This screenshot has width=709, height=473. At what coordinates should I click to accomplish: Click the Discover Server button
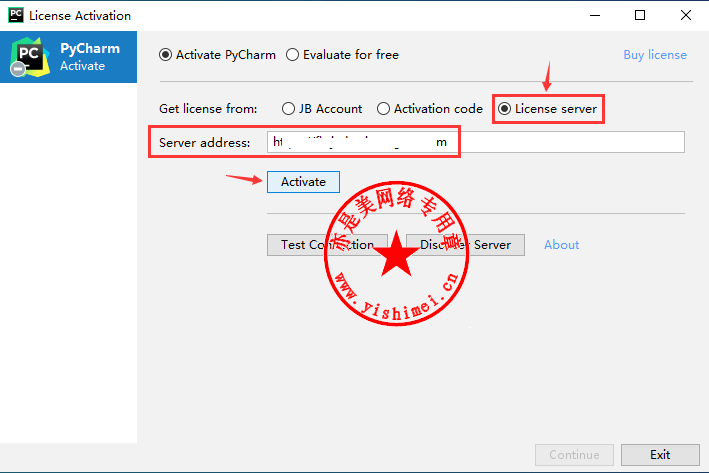tap(465, 245)
